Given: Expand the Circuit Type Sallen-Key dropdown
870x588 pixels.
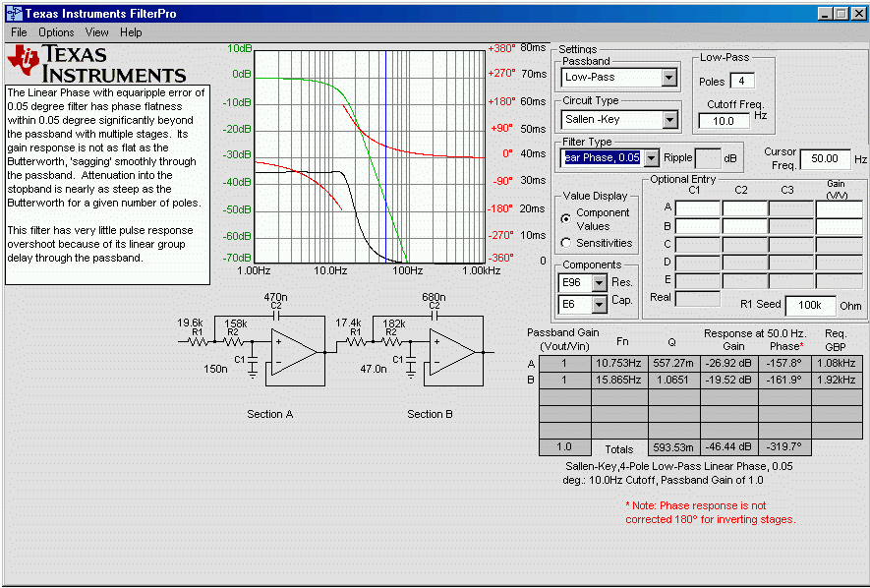Looking at the screenshot, I should click(669, 119).
